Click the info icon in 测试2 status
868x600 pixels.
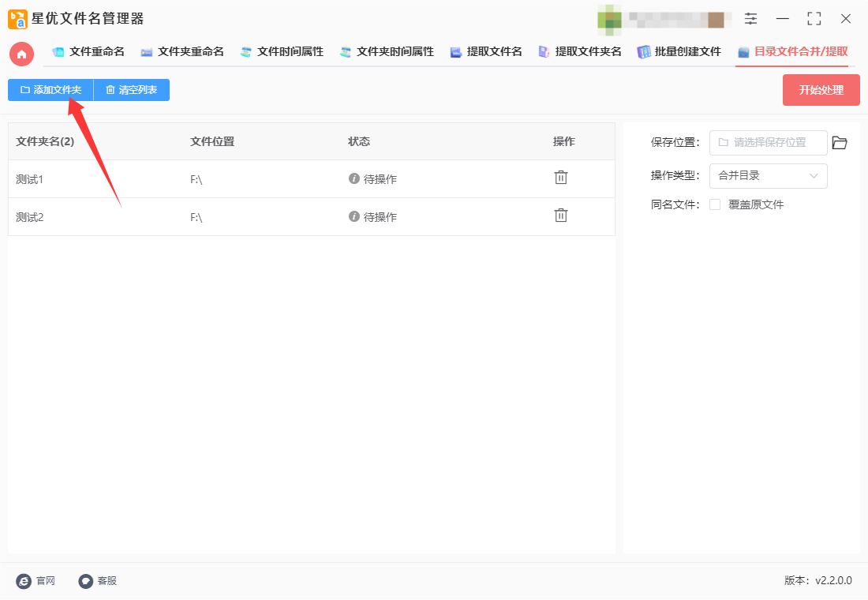click(354, 216)
